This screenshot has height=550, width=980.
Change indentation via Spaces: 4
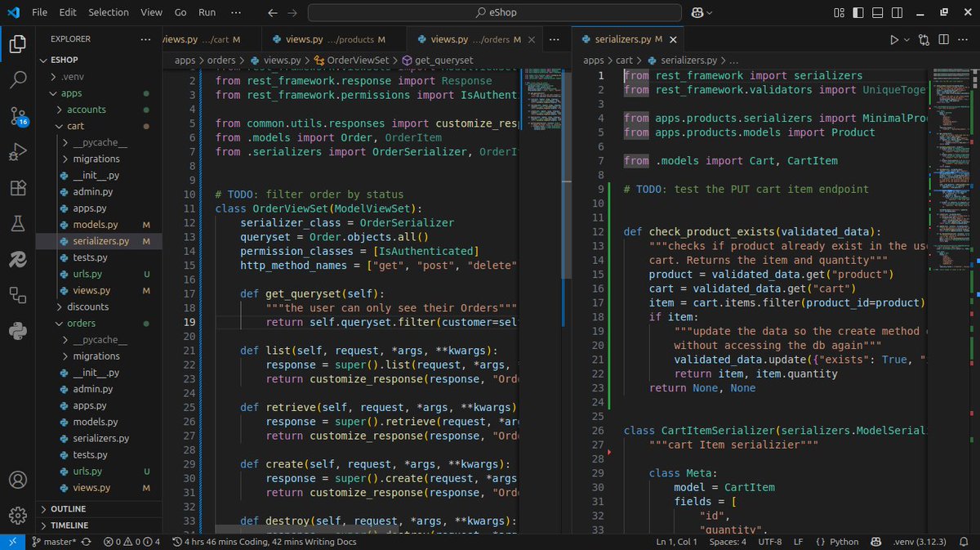(728, 542)
